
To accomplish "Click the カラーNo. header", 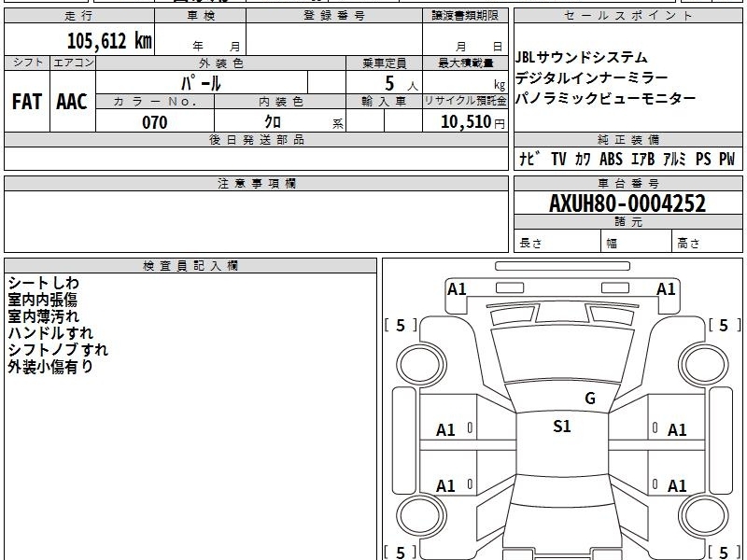I will point(155,102).
